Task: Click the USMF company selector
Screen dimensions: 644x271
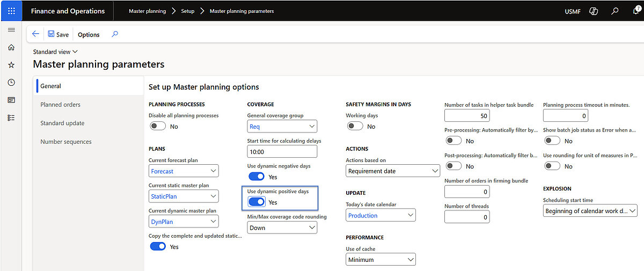Action: click(x=573, y=11)
